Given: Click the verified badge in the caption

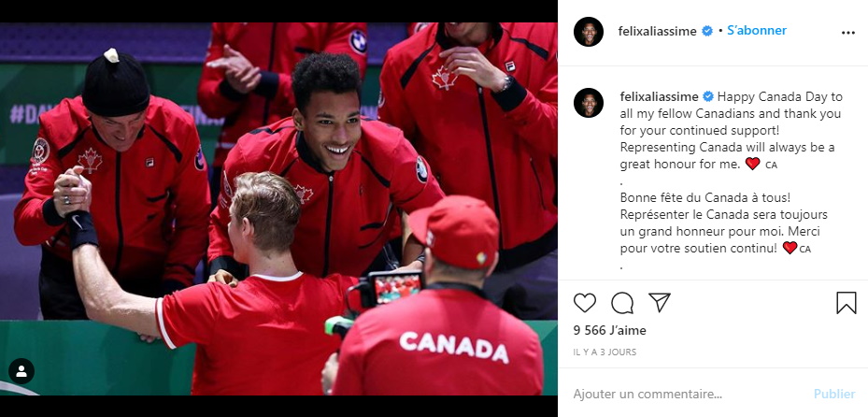Looking at the screenshot, I should click(708, 96).
